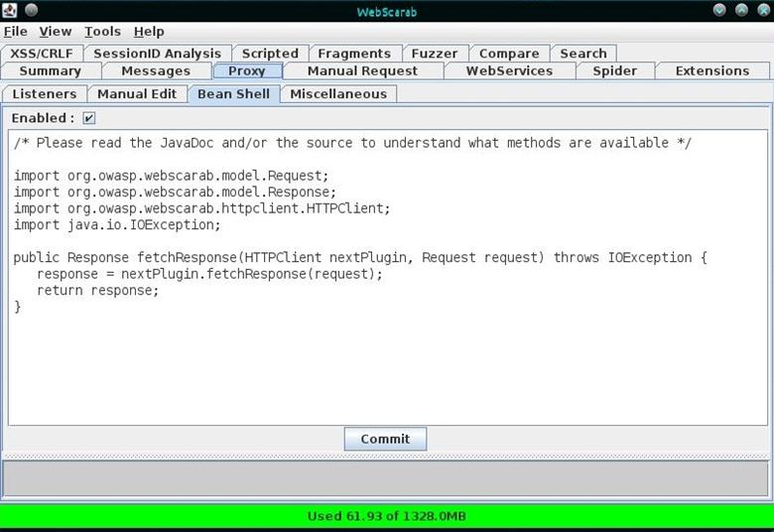Open the Tools menu

(102, 32)
